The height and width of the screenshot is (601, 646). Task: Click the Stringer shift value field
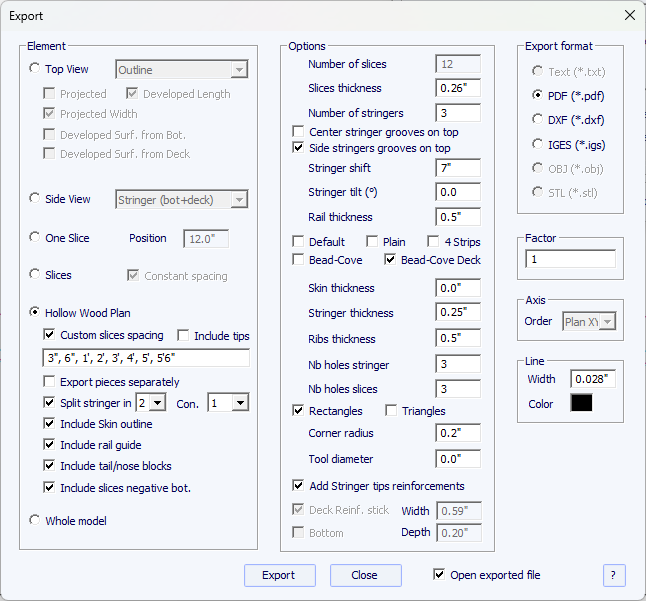pyautogui.click(x=458, y=168)
